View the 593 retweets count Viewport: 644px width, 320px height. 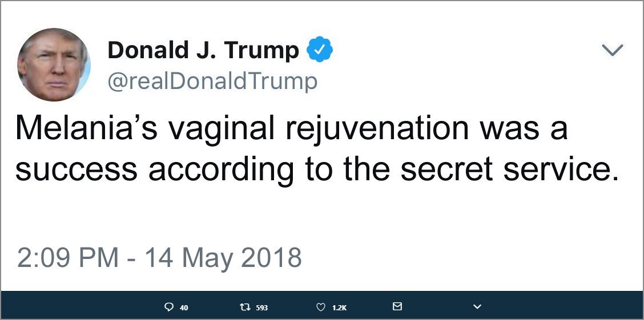261,307
